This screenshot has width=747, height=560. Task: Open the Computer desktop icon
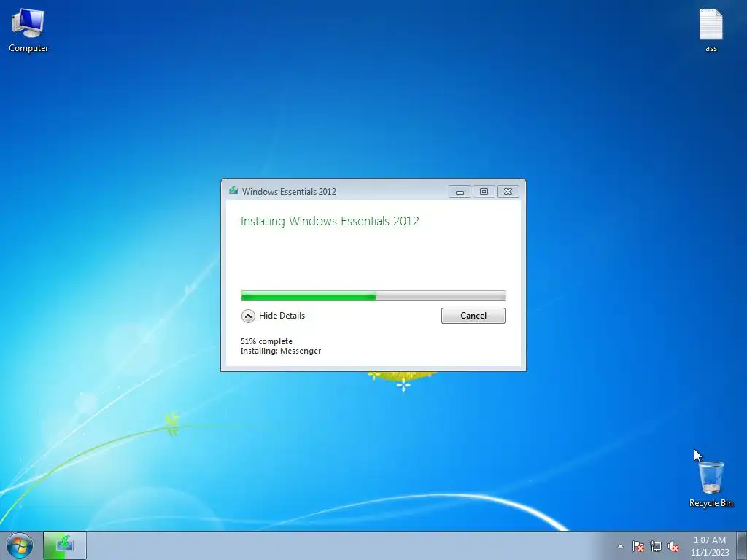[x=28, y=30]
